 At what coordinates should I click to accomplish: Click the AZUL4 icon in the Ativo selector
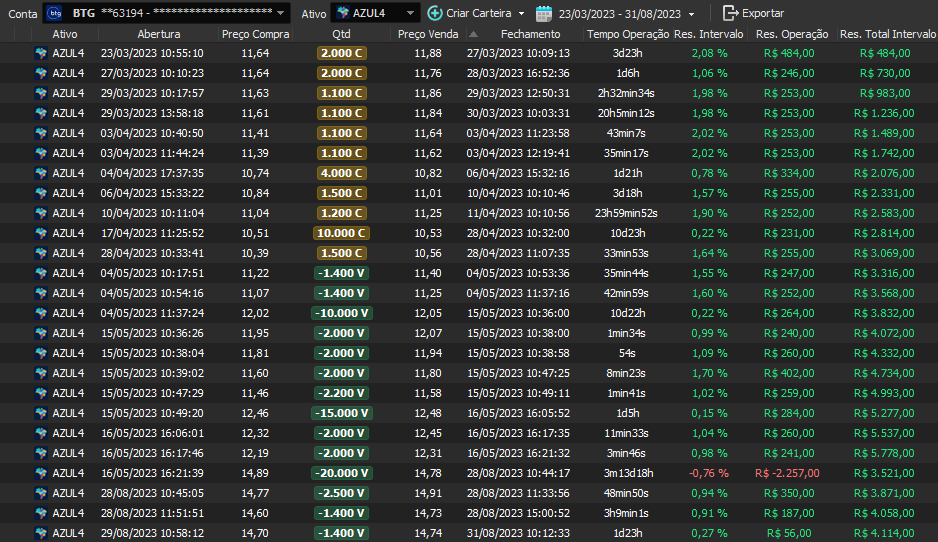(342, 13)
